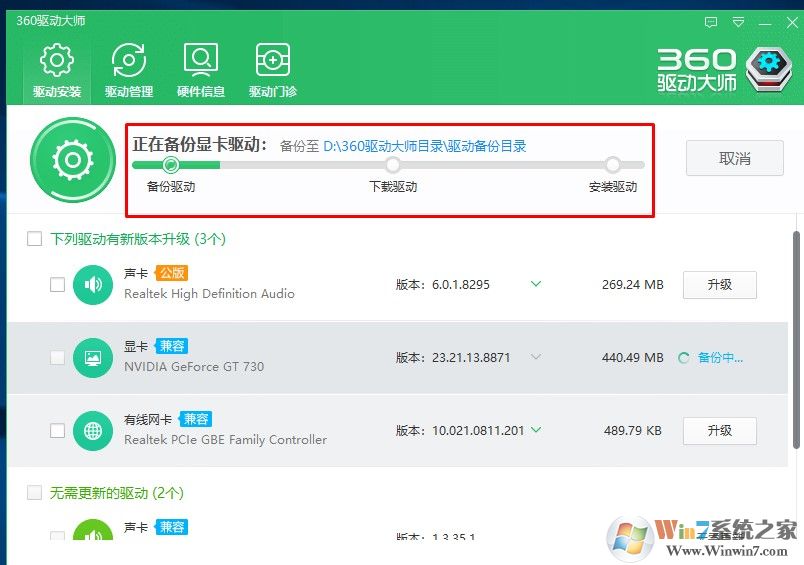Check the 无需更新的驱动 group checkbox
The image size is (804, 565).
coord(34,493)
